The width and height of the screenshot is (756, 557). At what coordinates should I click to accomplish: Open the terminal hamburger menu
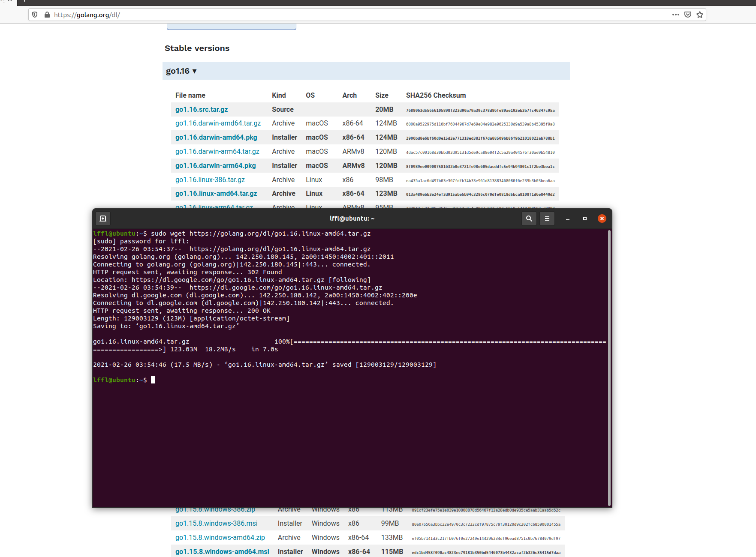[547, 219]
